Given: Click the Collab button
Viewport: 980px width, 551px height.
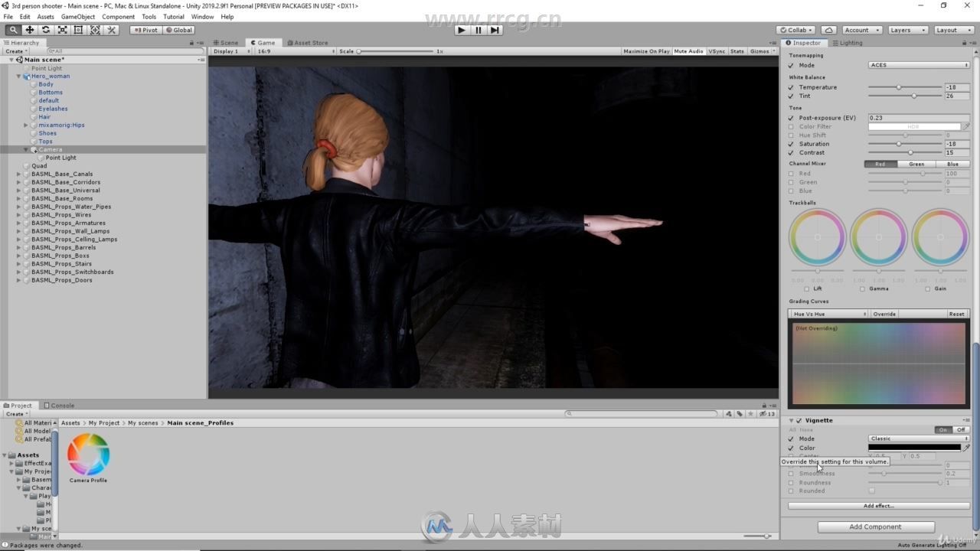Looking at the screenshot, I should tap(795, 30).
